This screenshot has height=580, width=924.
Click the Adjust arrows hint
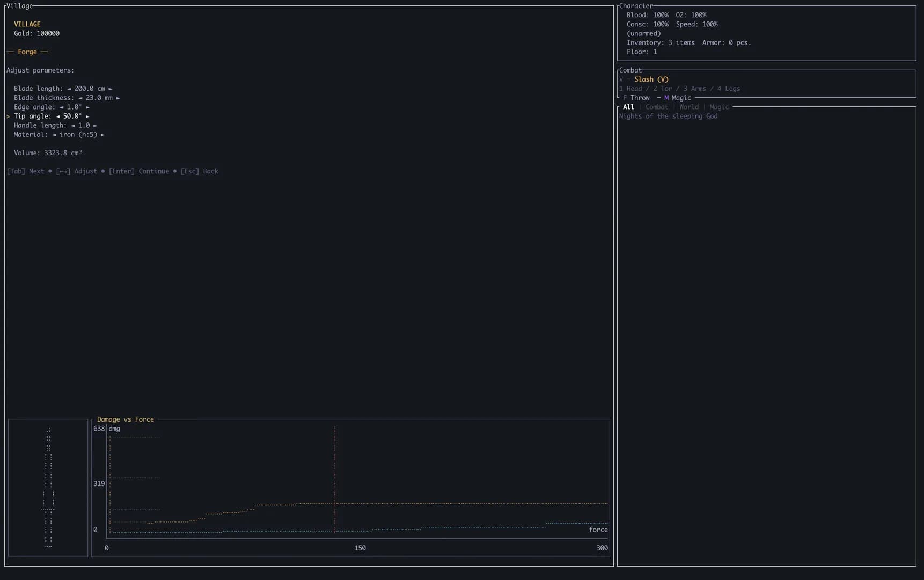pos(77,171)
